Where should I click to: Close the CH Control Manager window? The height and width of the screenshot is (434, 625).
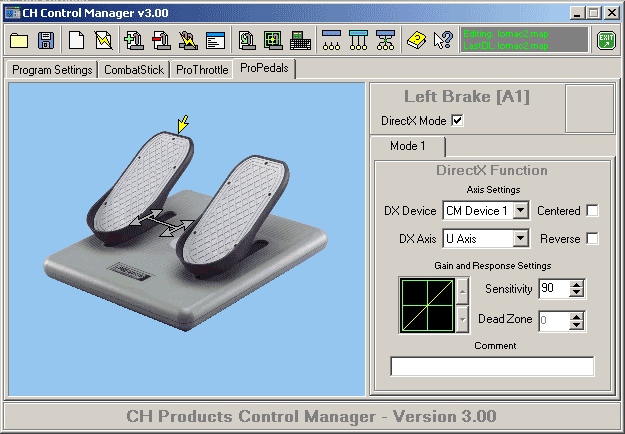[612, 13]
